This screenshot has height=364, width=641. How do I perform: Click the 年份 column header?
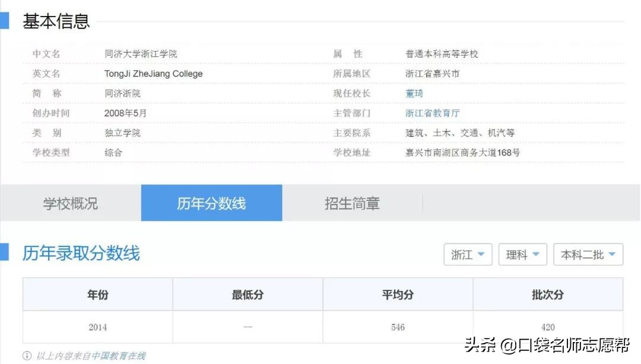coord(97,294)
